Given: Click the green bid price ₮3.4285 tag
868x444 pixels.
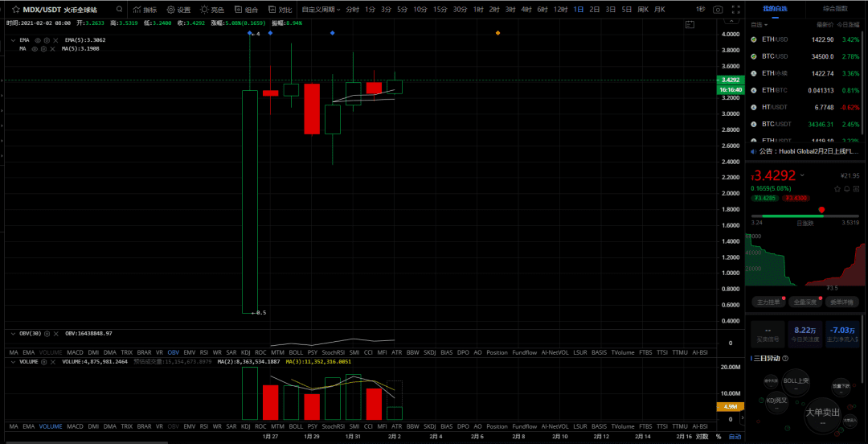Looking at the screenshot, I should click(764, 198).
